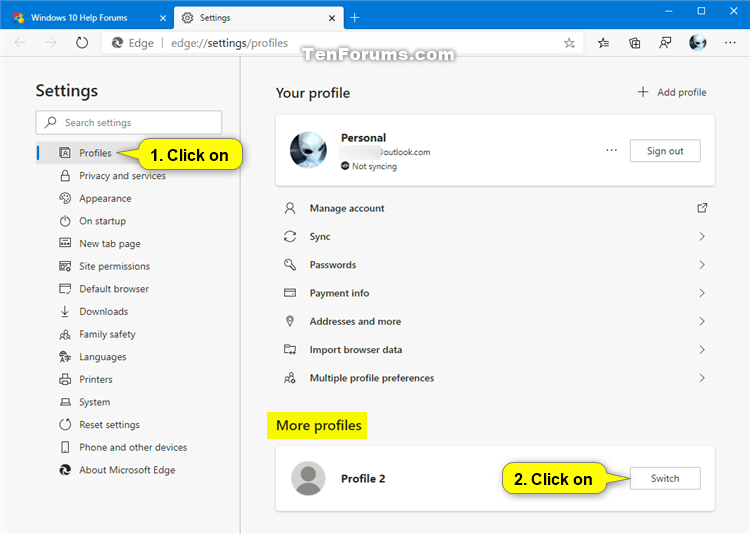Click the Appearance palette icon
This screenshot has height=534, width=750.
65,198
